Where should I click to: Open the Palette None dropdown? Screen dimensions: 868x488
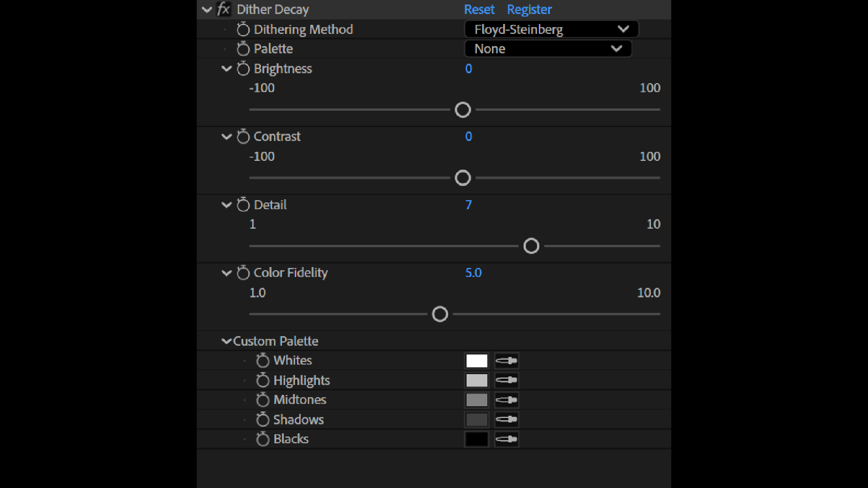coord(548,49)
